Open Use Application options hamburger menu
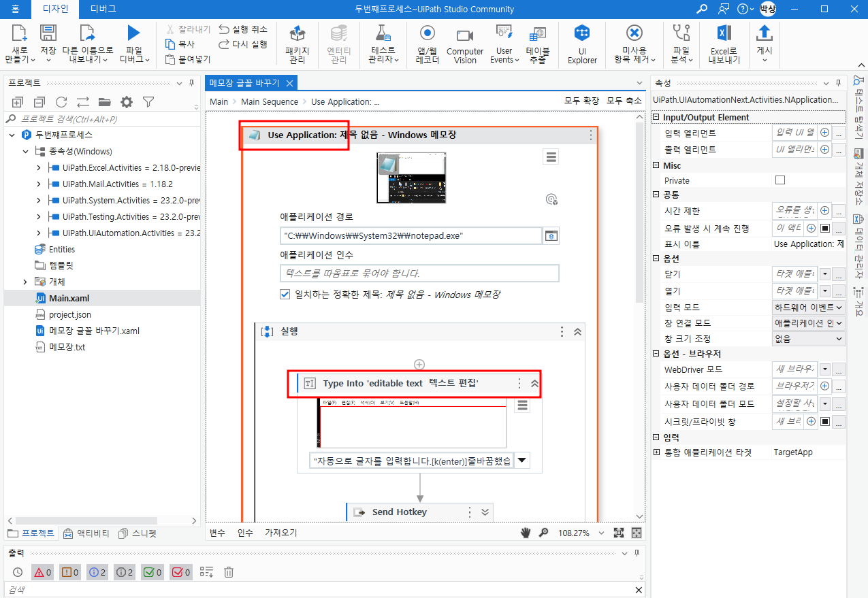Image resolution: width=868 pixels, height=598 pixels. click(x=551, y=157)
